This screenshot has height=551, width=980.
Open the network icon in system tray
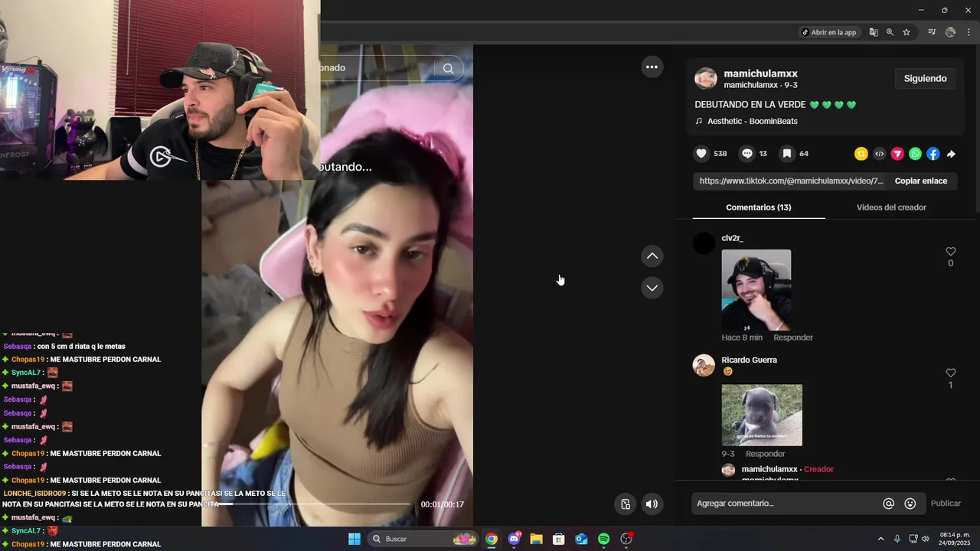913,539
